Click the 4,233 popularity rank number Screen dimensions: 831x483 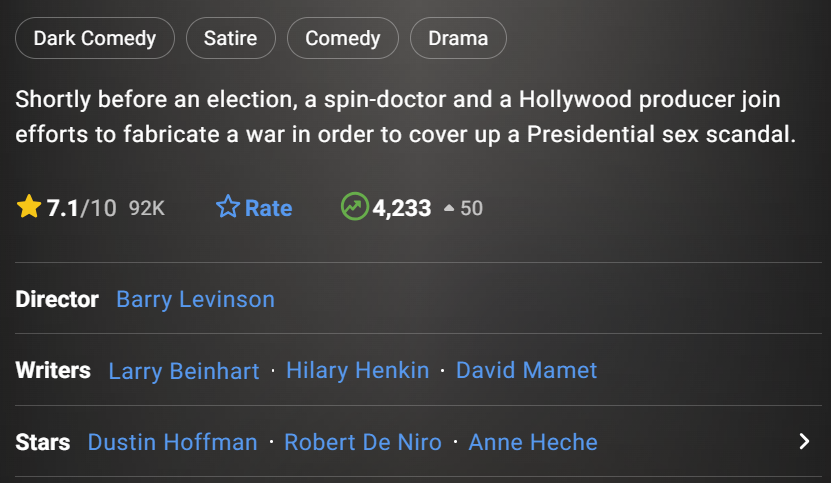[402, 208]
